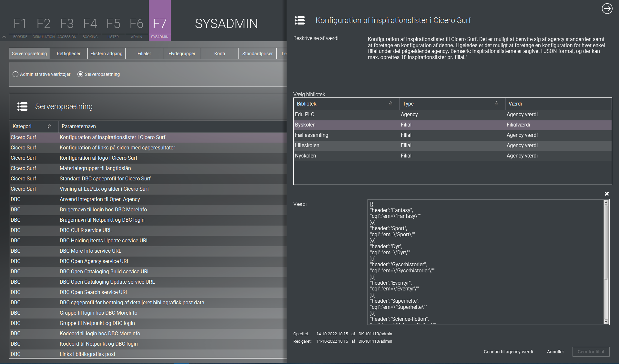Switch to the Flydegrupper tab

pos(182,54)
